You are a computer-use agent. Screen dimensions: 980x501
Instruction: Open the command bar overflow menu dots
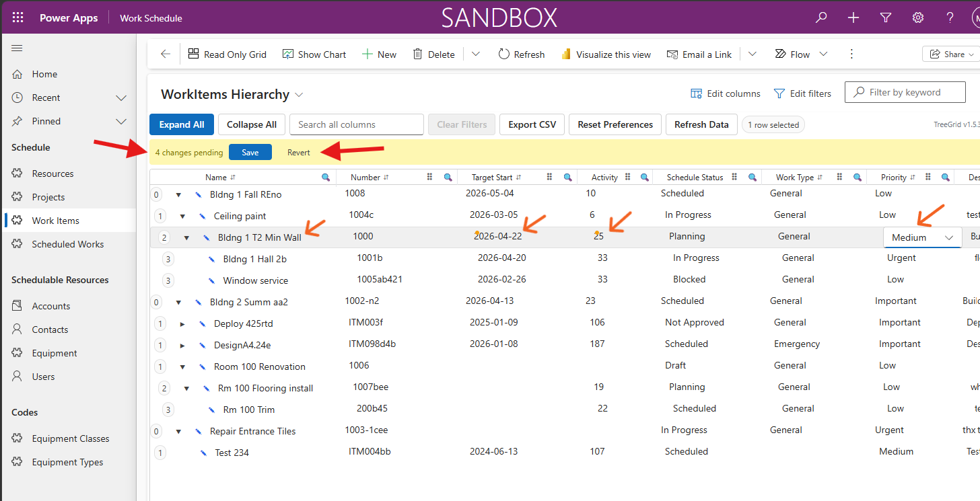tap(851, 54)
